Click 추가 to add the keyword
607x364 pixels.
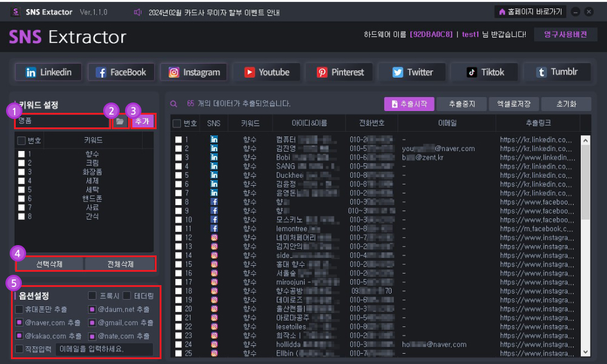[x=143, y=121]
